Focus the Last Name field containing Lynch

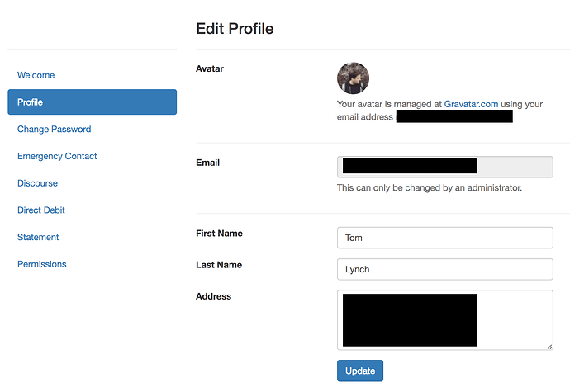point(445,269)
